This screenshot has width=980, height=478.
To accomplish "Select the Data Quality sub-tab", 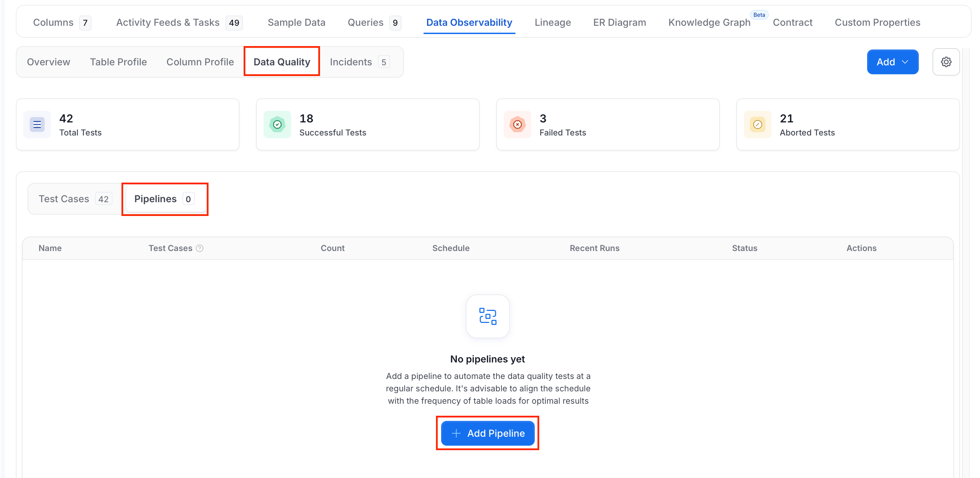I will tap(282, 62).
